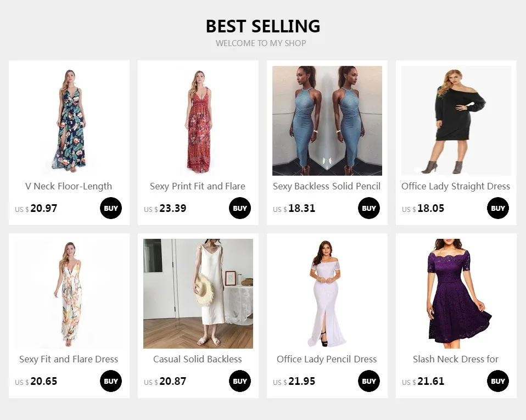Select the 'V Neck Floor-Length' product title
The width and height of the screenshot is (526, 420).
click(69, 186)
